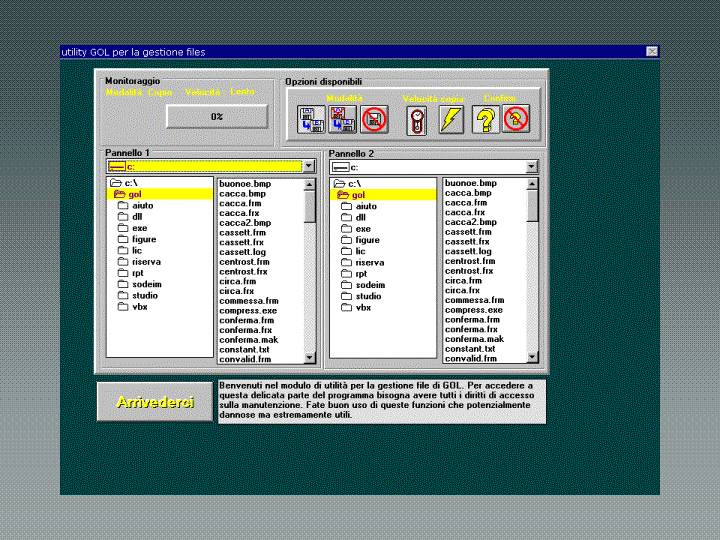720x540 pixels.
Task: Choose the pendulum clock slow speed icon
Action: coord(417,121)
